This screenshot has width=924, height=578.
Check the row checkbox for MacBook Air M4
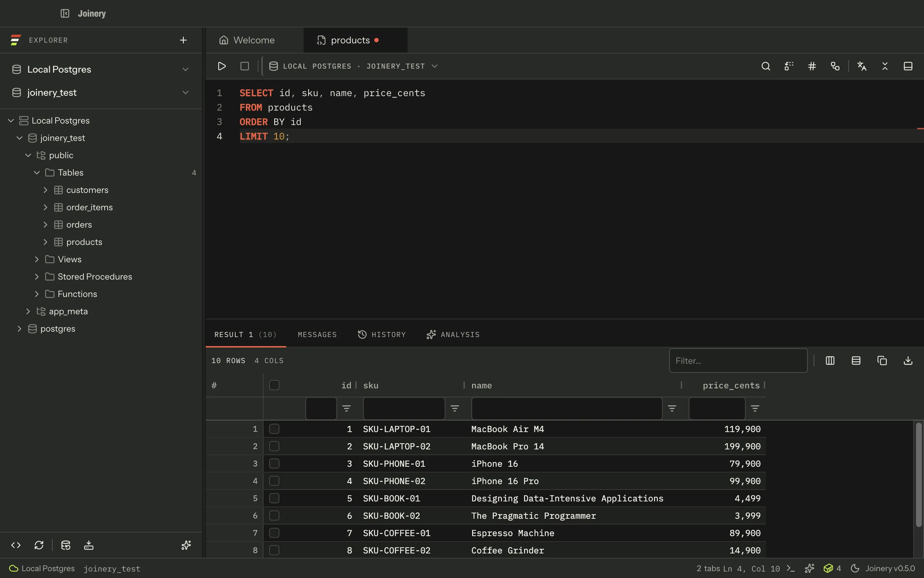[x=274, y=429]
